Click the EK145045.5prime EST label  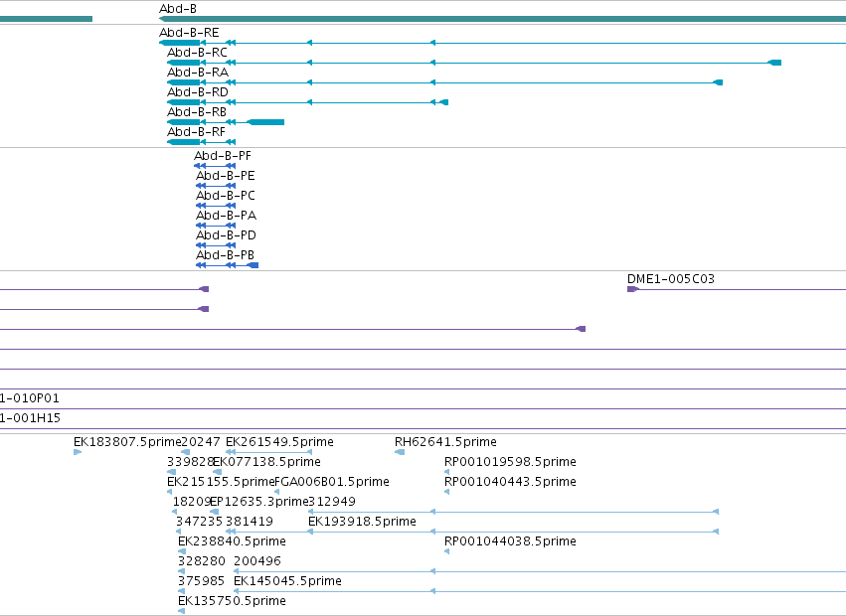pyautogui.click(x=287, y=581)
